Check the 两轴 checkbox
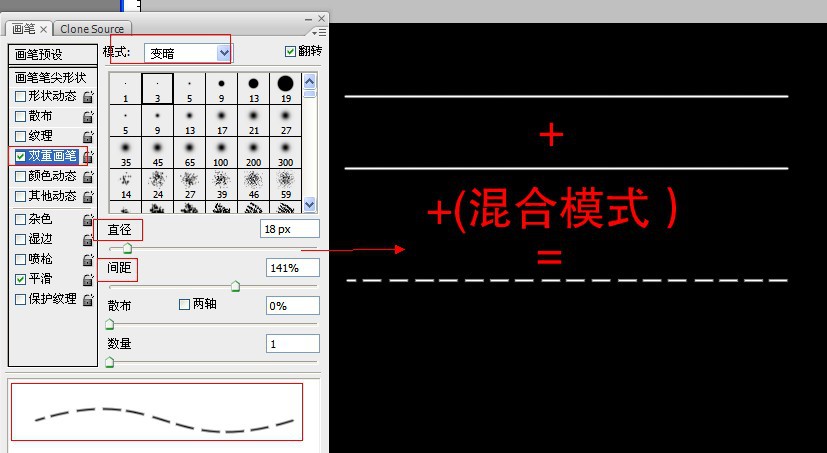827x453 pixels. pyautogui.click(x=184, y=304)
